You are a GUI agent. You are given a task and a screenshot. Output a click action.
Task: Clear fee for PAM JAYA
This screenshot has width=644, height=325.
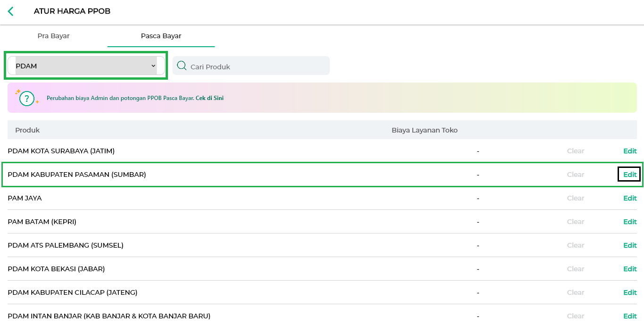click(576, 198)
